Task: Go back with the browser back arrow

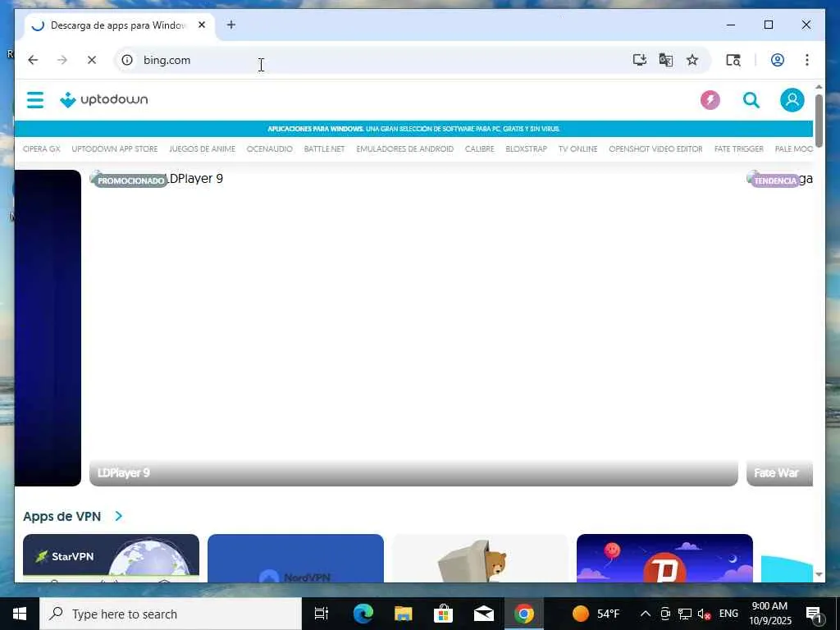Action: 33,60
